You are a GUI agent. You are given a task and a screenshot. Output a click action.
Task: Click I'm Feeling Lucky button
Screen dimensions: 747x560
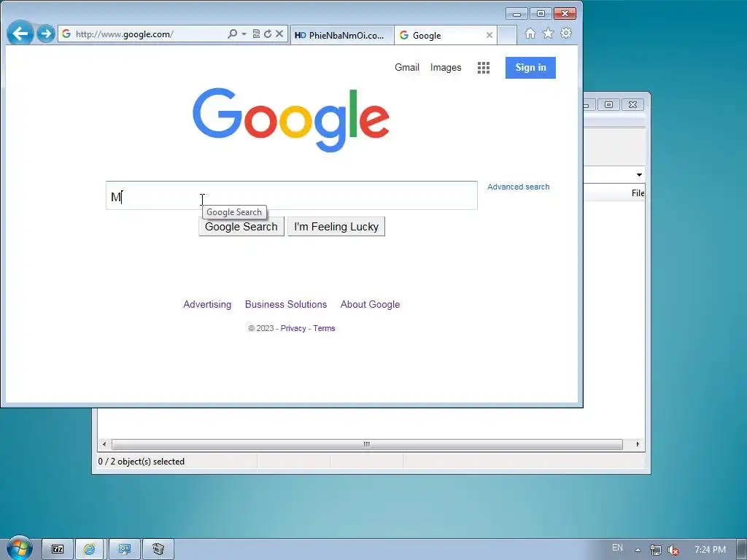336,227
